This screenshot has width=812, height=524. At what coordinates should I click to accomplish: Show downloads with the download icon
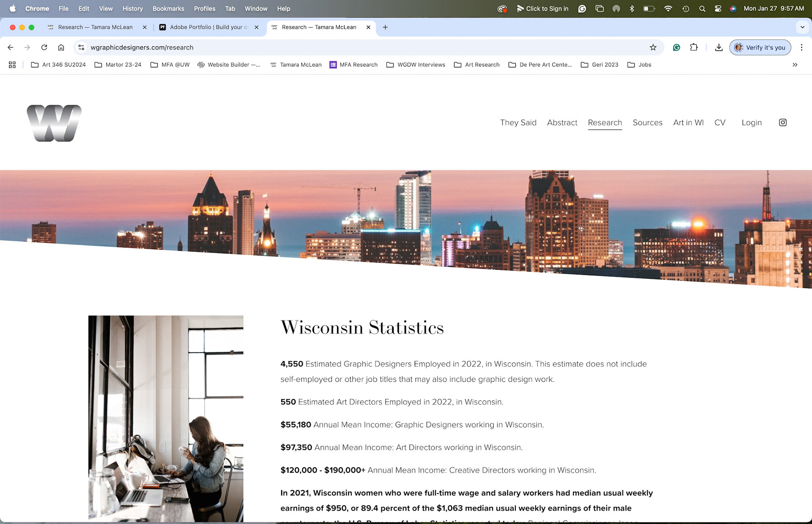719,47
